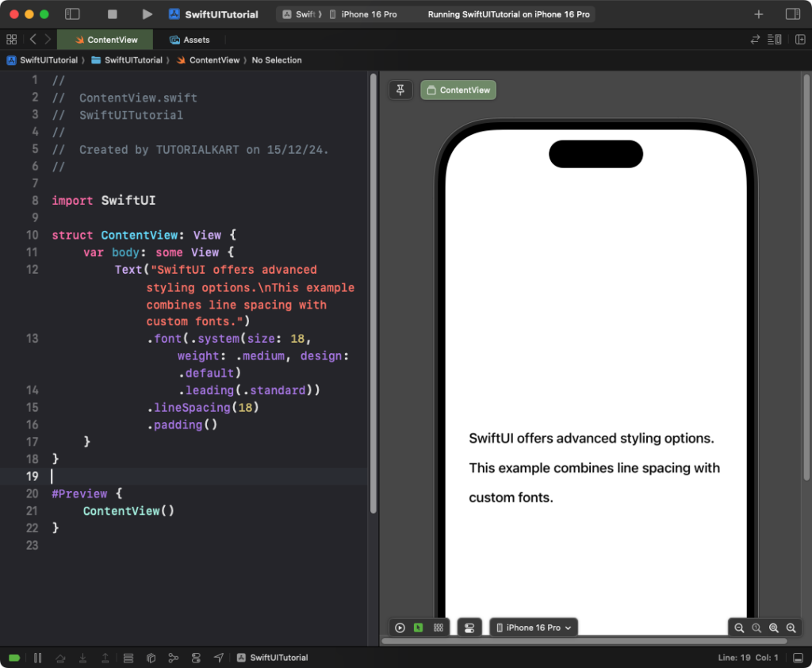This screenshot has height=668, width=812.
Task: Pin the ContentView preview
Action: tap(400, 90)
